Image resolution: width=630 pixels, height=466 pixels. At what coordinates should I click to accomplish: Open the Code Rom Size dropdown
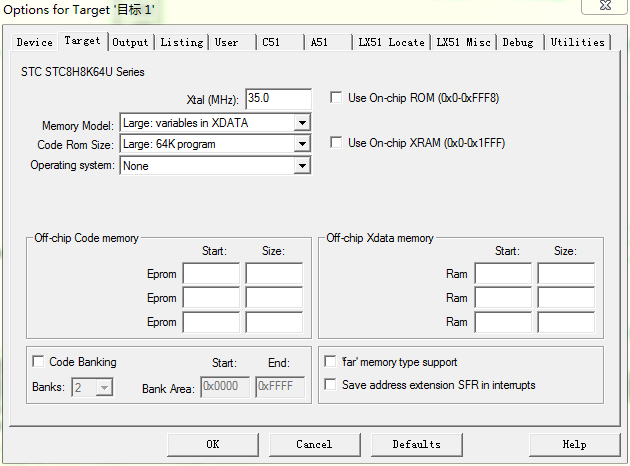pyautogui.click(x=215, y=143)
